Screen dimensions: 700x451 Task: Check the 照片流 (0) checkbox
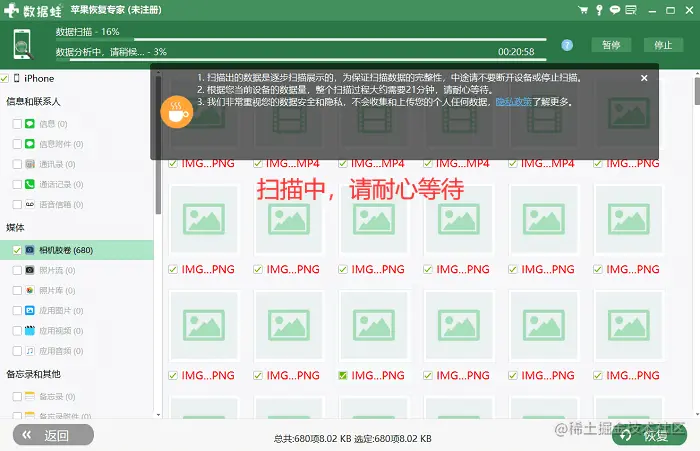[x=17, y=270]
